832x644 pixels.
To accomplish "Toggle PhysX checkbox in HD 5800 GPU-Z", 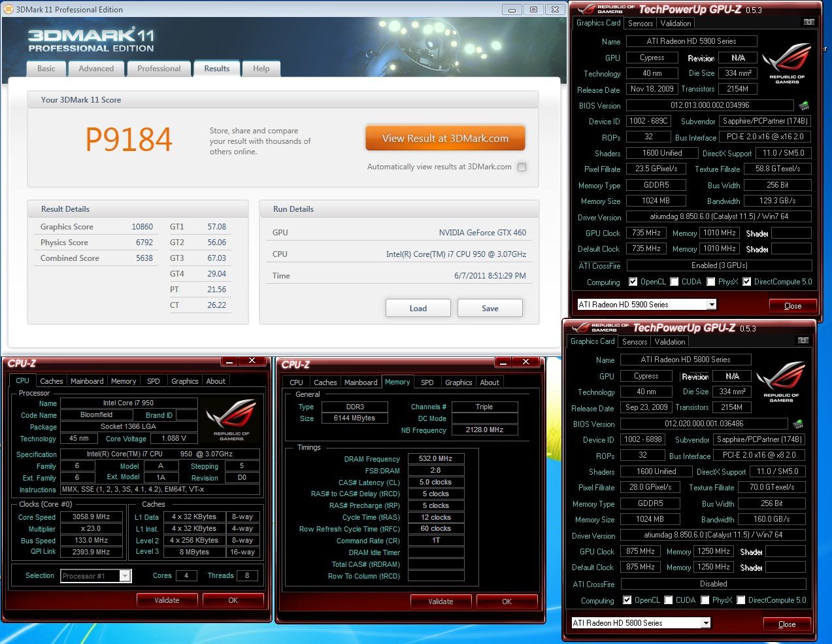I will 705,600.
